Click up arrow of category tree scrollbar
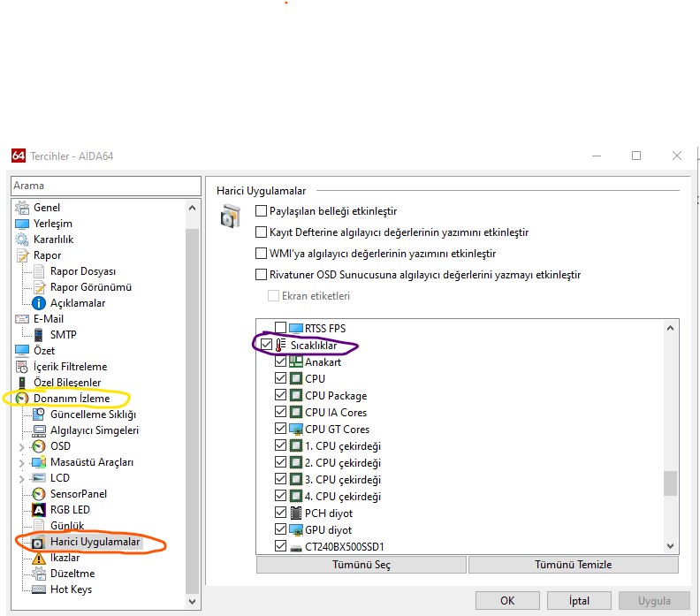This screenshot has height=616, width=700. point(193,208)
